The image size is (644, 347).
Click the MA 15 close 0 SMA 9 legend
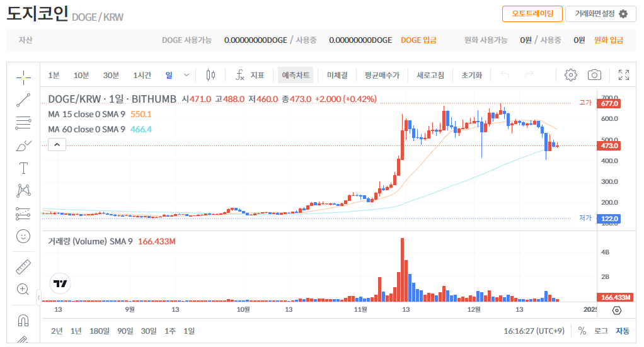point(86,114)
